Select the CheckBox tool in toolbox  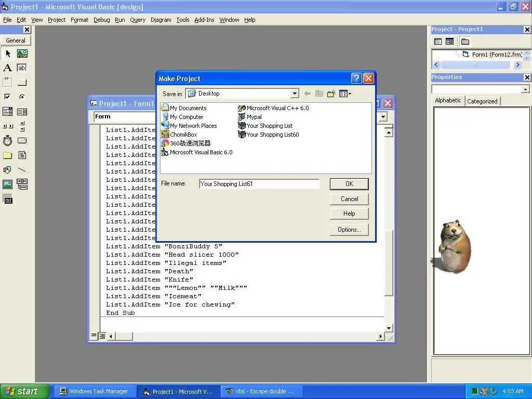point(7,97)
